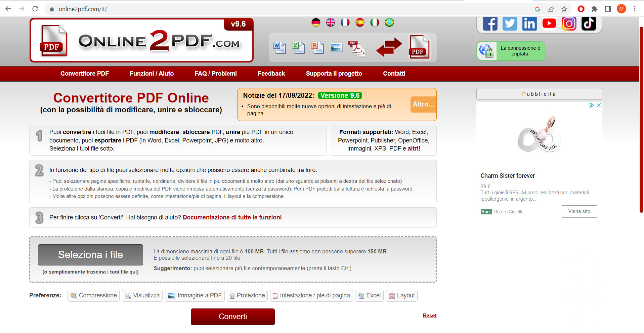Open Documentazione di tutte le funzioni link
This screenshot has width=644, height=333.
coord(232,217)
